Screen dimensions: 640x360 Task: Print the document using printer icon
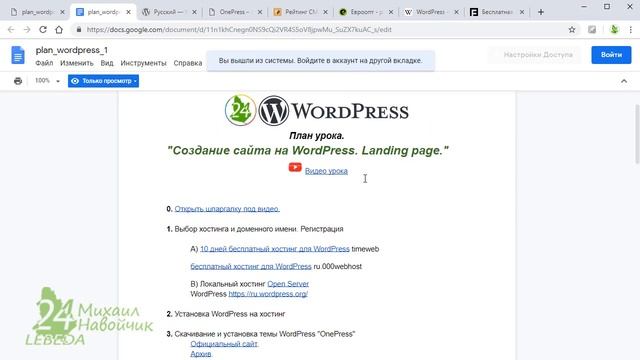pyautogui.click(x=18, y=81)
